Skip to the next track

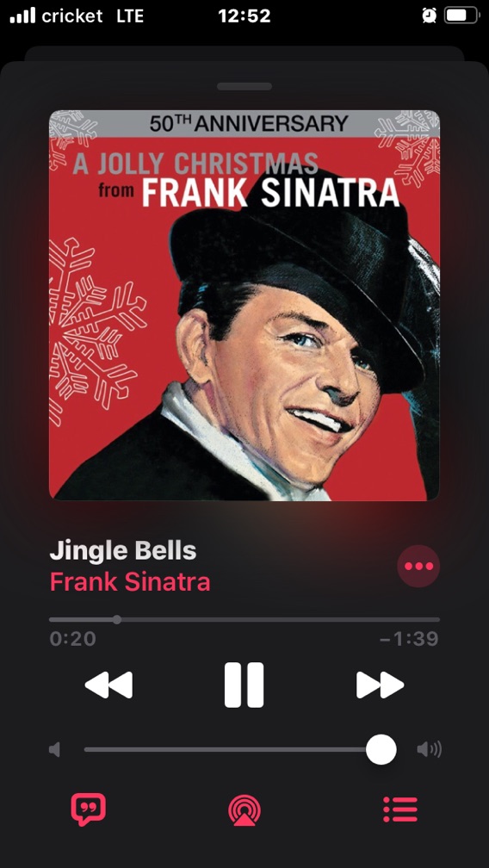pyautogui.click(x=380, y=685)
